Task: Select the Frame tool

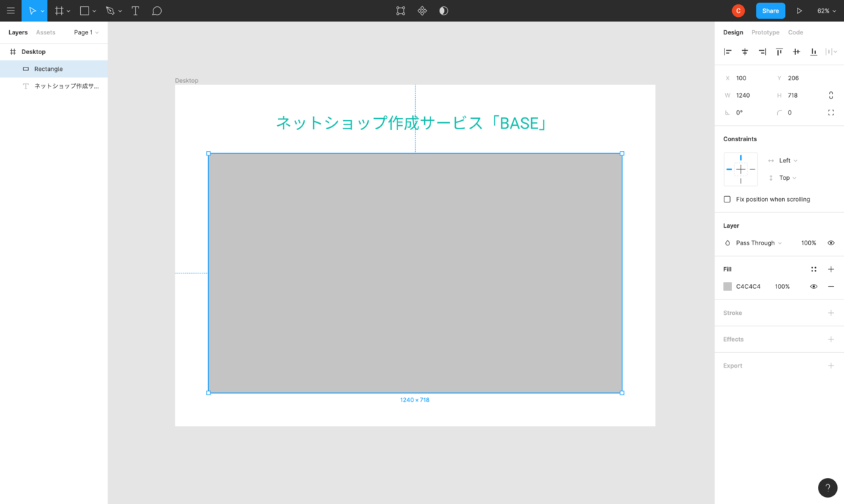Action: coord(59,11)
